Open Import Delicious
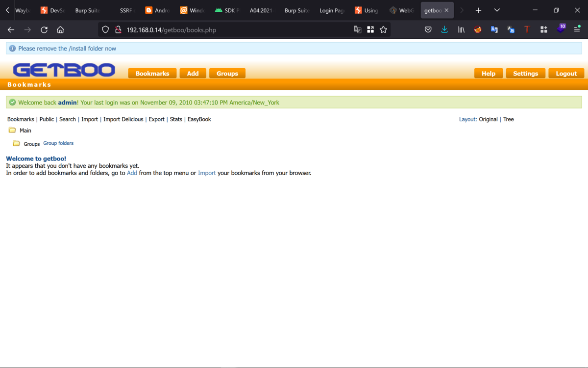The width and height of the screenshot is (588, 368). pyautogui.click(x=123, y=119)
